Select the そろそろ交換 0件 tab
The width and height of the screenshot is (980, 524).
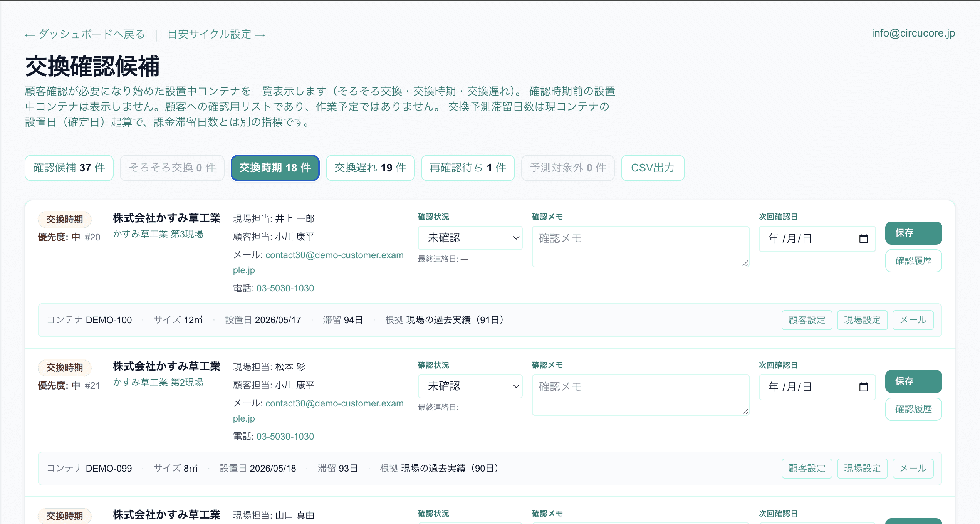172,168
